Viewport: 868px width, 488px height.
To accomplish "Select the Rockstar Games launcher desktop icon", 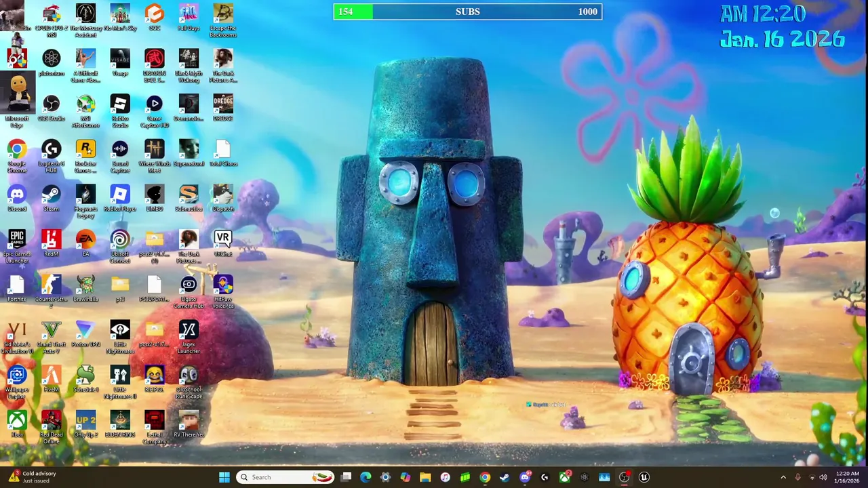I will (x=85, y=157).
